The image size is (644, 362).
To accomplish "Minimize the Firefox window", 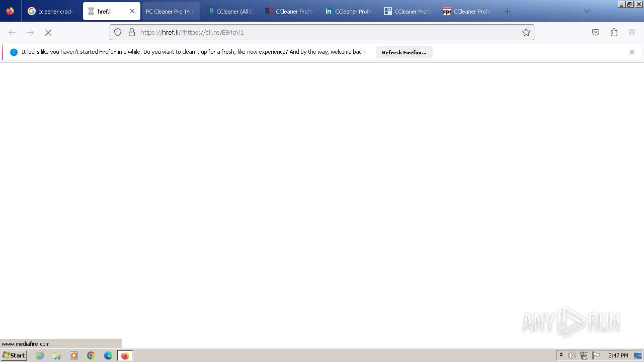I will (622, 4).
